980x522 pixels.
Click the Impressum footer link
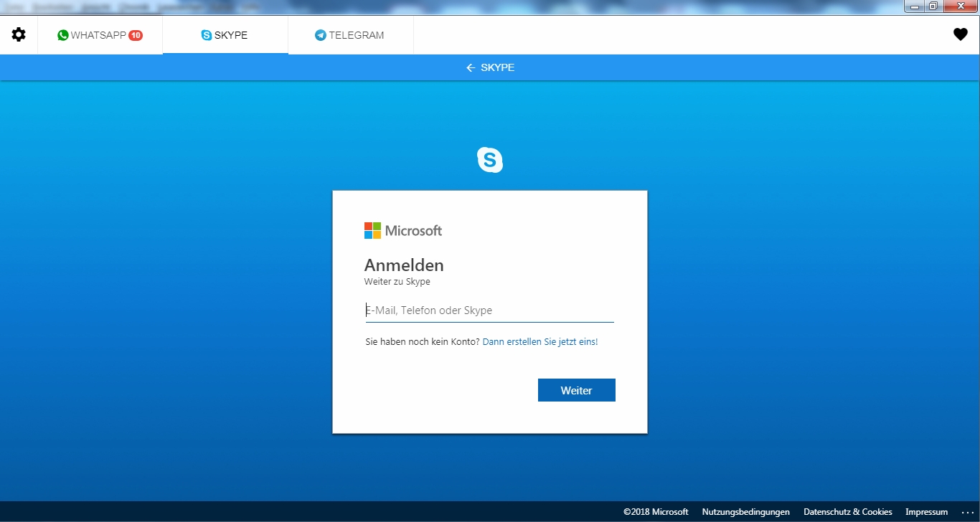926,512
